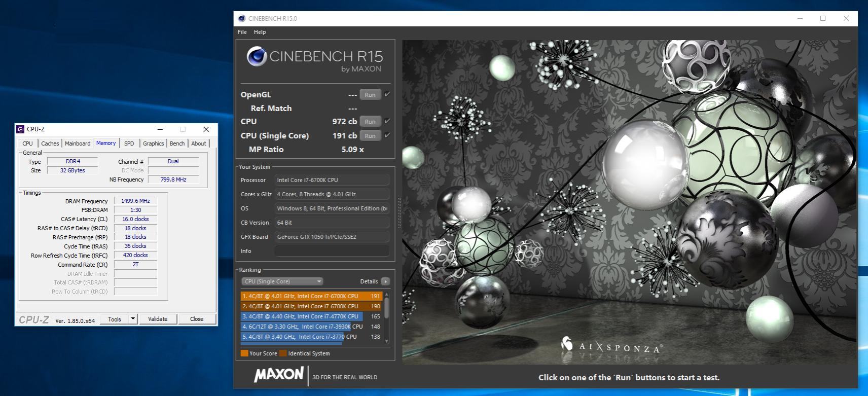Click the DRAM Frequency value 1499.6 MHz

click(x=135, y=201)
